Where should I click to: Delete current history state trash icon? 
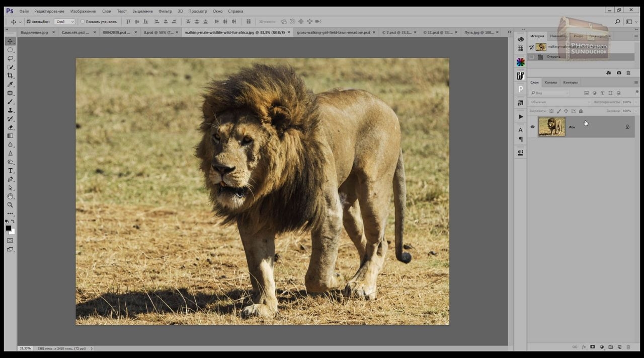(x=628, y=73)
